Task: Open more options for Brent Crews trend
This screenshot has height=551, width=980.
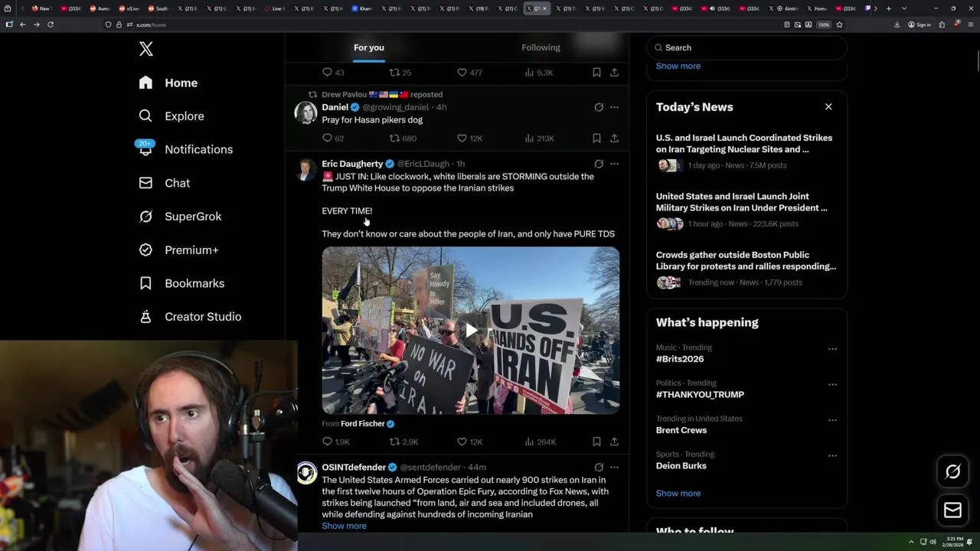Action: pyautogui.click(x=832, y=420)
